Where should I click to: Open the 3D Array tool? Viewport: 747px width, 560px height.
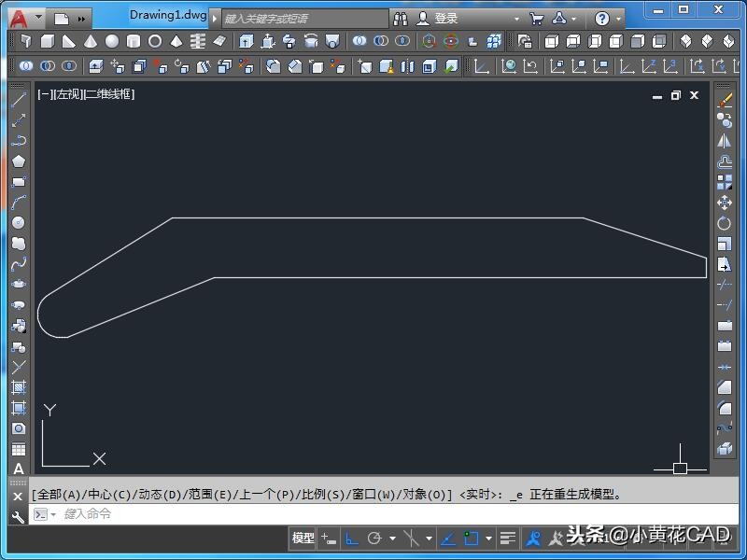point(494,41)
